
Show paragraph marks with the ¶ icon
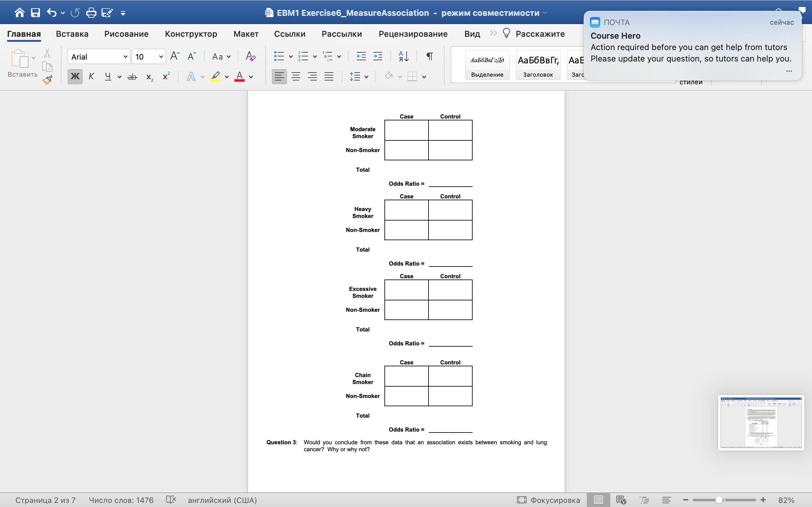429,56
